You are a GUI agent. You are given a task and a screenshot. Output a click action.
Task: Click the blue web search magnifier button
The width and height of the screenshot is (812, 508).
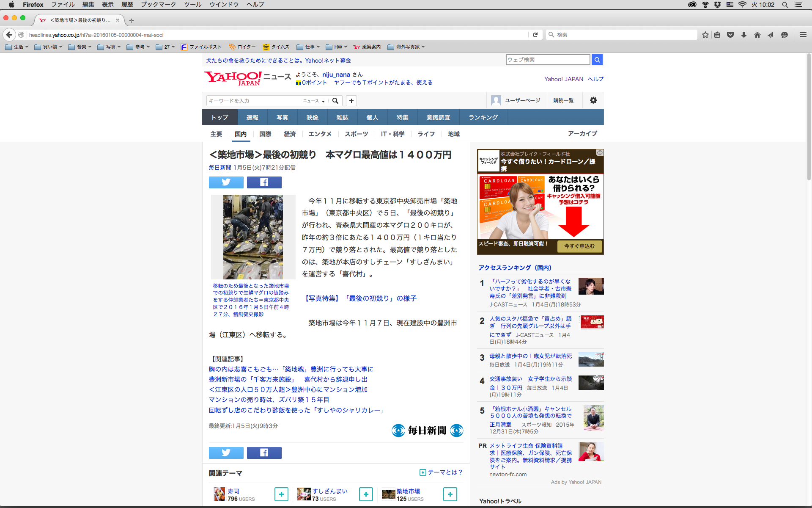(x=597, y=60)
